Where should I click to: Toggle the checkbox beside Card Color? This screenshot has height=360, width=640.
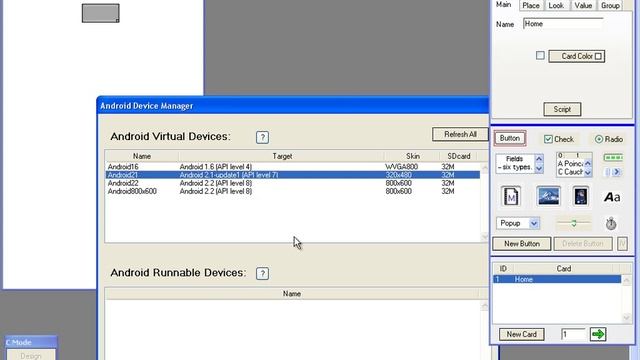pos(540,56)
